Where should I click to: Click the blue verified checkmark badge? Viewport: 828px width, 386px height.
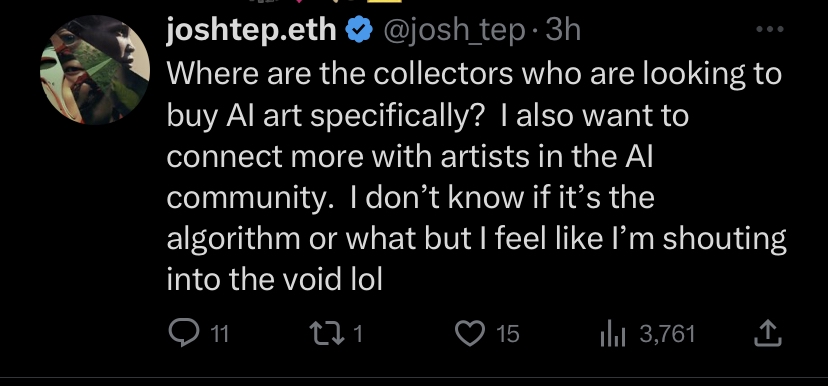pos(359,31)
